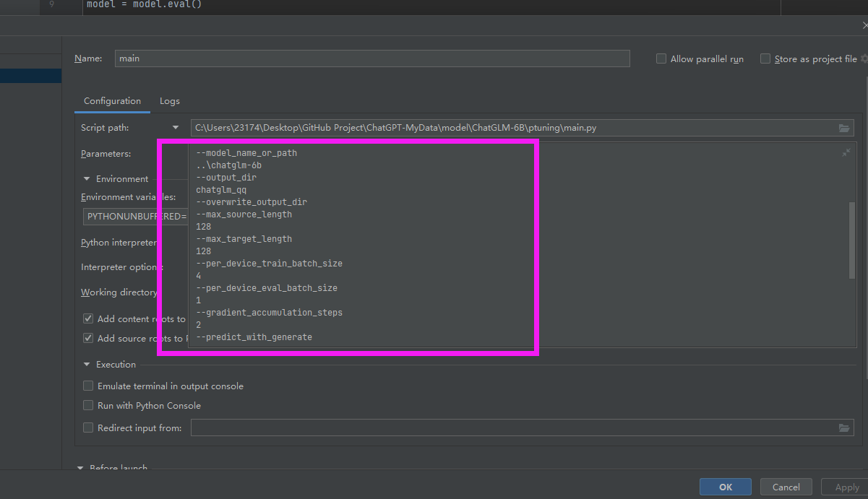Expand the Before launch section
868x499 pixels.
(x=81, y=468)
